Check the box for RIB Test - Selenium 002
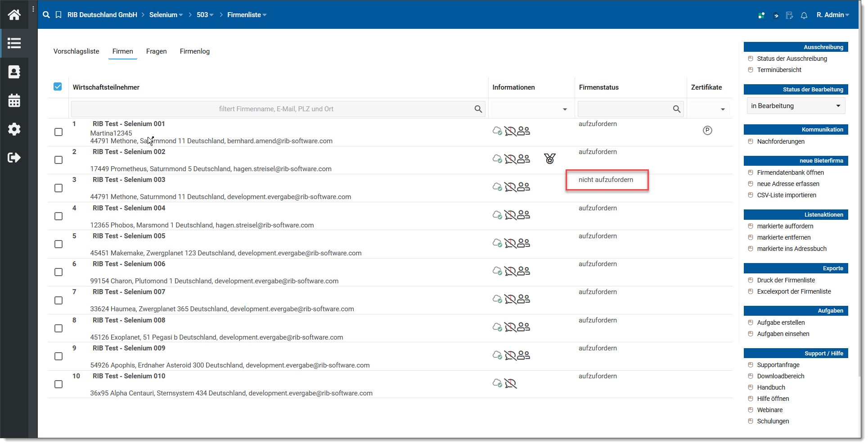 click(58, 160)
